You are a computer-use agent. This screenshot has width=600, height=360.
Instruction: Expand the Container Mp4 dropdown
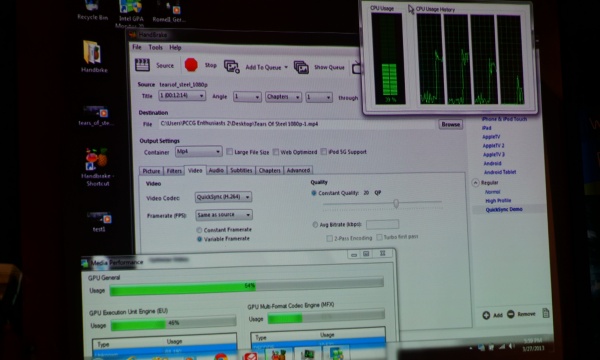(x=198, y=151)
